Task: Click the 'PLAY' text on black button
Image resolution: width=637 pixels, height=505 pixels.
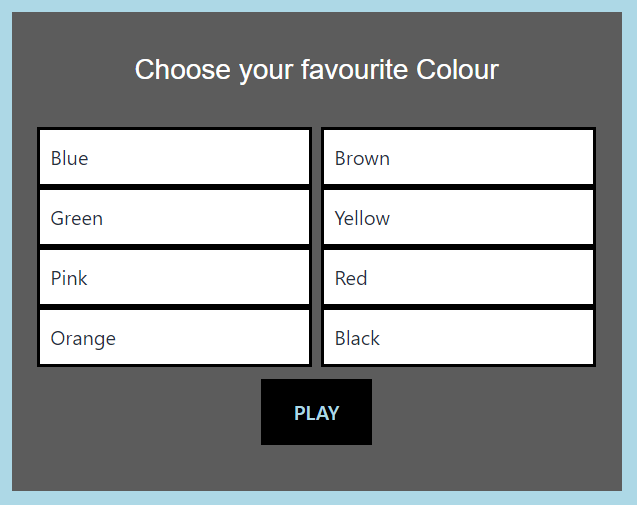Action: point(316,413)
